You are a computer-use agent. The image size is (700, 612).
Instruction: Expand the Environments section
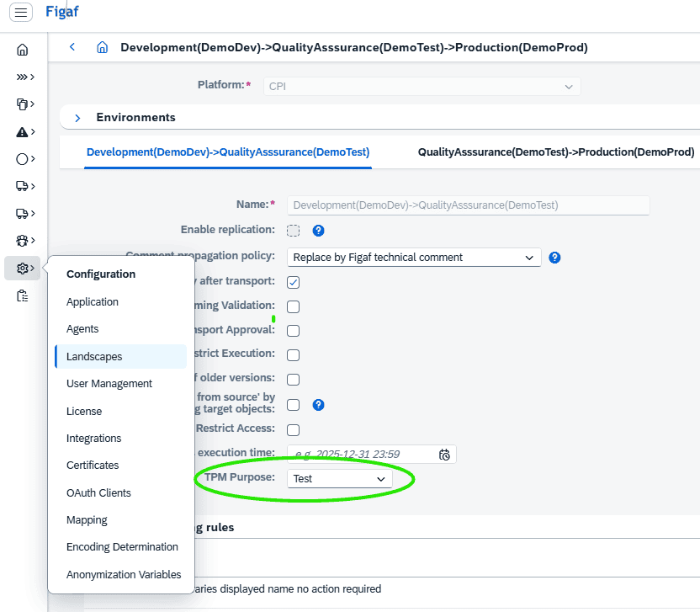pos(77,118)
